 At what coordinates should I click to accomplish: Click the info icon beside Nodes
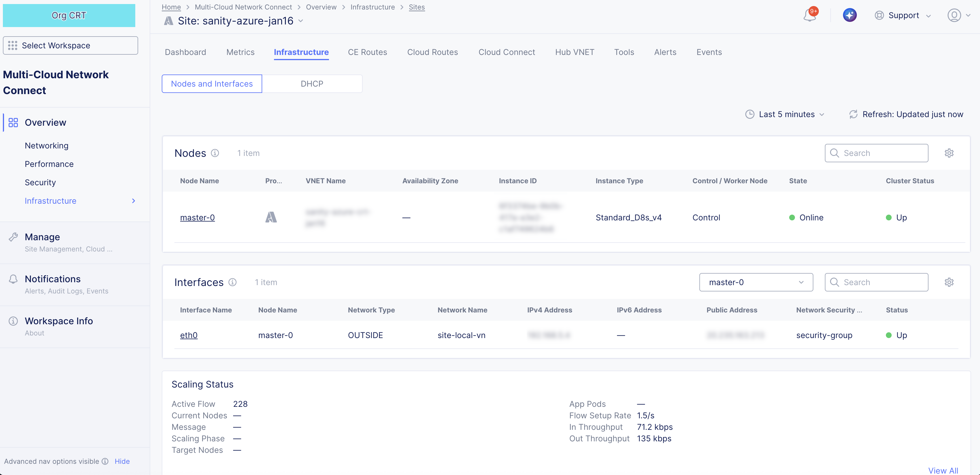pyautogui.click(x=215, y=153)
